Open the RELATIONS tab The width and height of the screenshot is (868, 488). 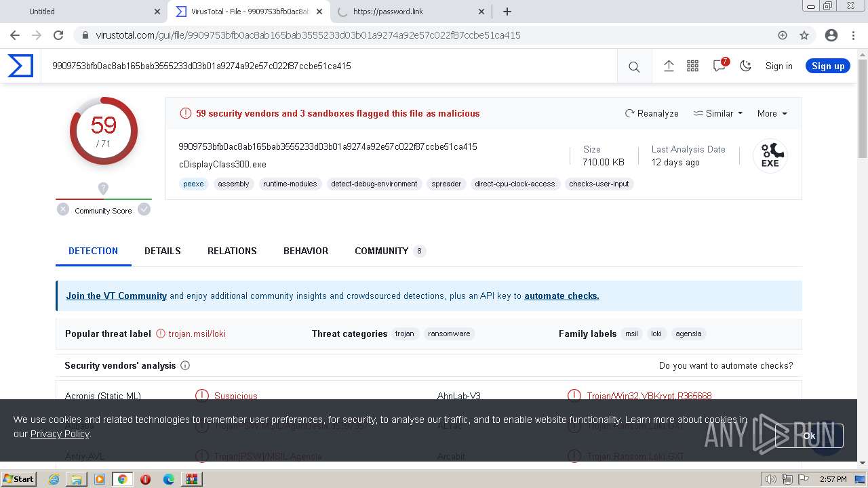(232, 251)
